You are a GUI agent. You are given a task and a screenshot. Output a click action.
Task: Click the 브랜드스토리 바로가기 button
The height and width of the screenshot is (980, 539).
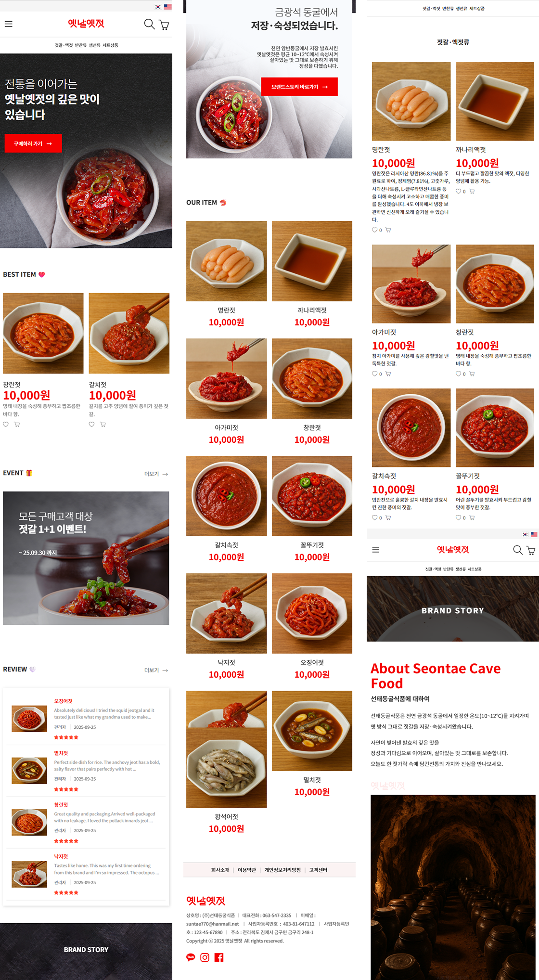tap(299, 87)
